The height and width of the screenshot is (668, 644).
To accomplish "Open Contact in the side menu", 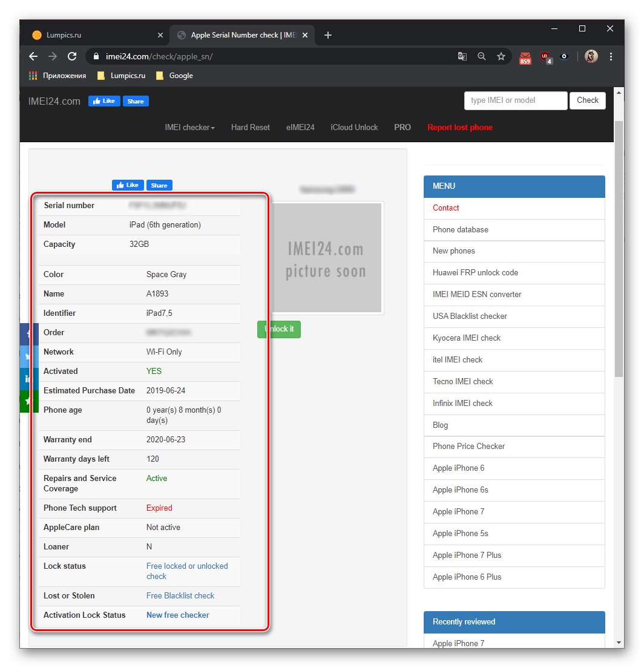I will click(514, 208).
